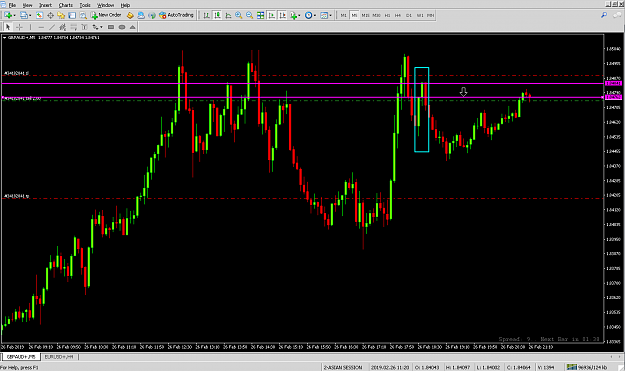
Task: Select the triangle shape tool
Action: point(132,27)
